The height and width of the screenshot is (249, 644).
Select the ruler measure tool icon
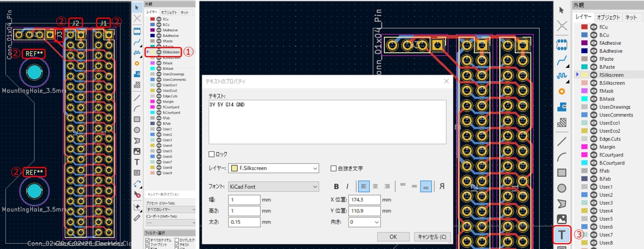click(137, 218)
